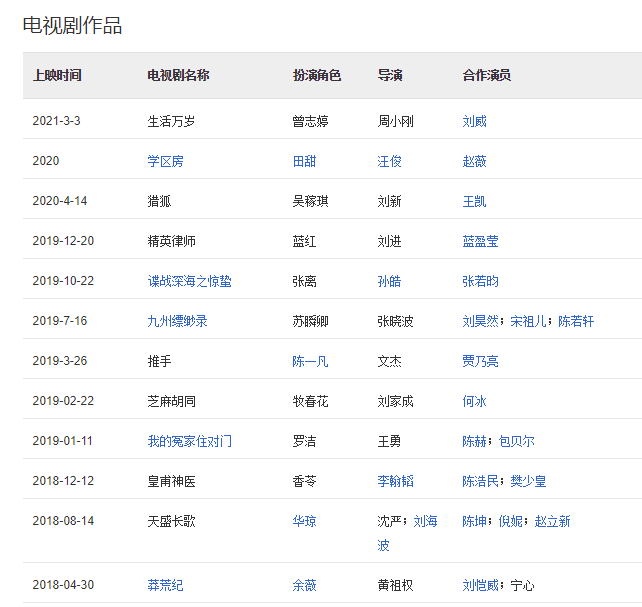Open the 陈坤 actor link

click(x=474, y=521)
